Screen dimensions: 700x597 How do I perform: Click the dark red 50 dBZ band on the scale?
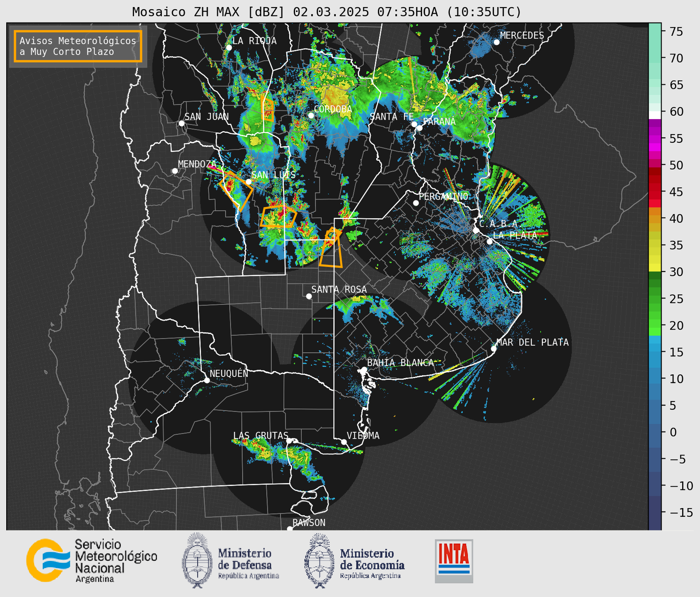[655, 171]
